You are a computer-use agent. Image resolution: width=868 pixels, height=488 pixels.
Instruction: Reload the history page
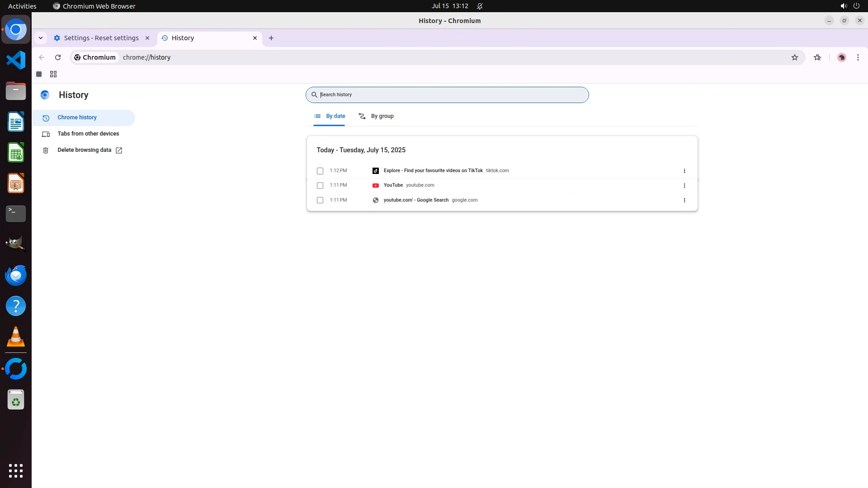coord(58,57)
